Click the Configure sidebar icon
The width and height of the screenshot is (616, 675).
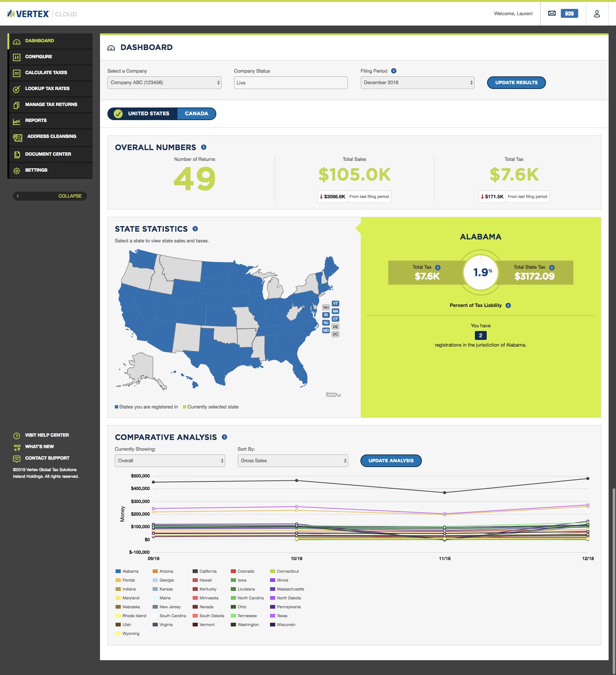tap(17, 57)
